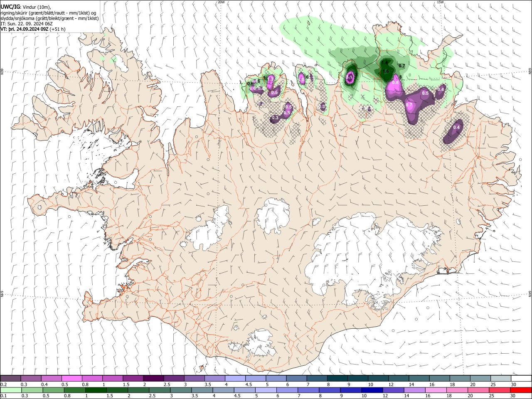The height and width of the screenshot is (399, 532).
Task: Click the palest green rain-legend swatch starting at 0.1
Action: coord(11,390)
